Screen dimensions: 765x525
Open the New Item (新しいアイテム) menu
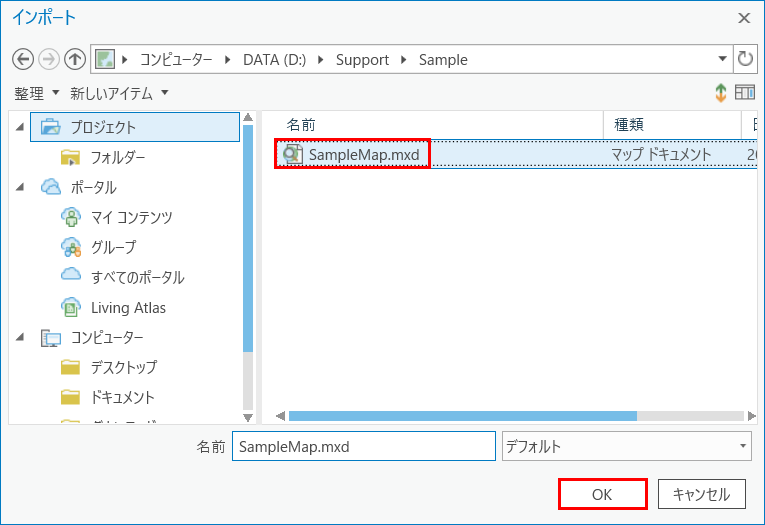click(119, 93)
